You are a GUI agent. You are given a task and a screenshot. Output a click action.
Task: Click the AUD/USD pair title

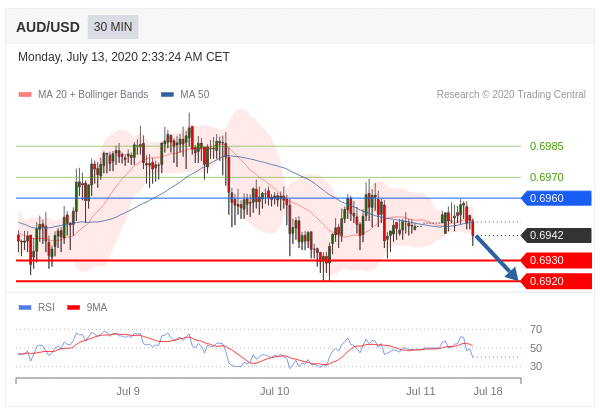(48, 27)
